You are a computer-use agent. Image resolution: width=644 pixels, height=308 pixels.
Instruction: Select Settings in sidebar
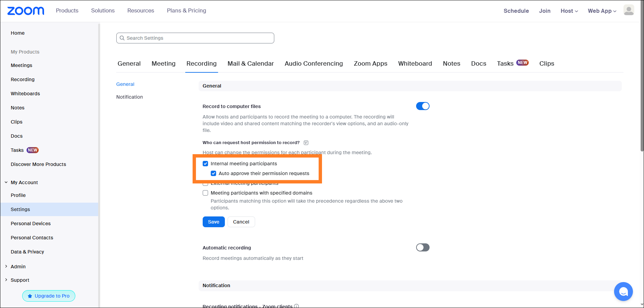49,209
